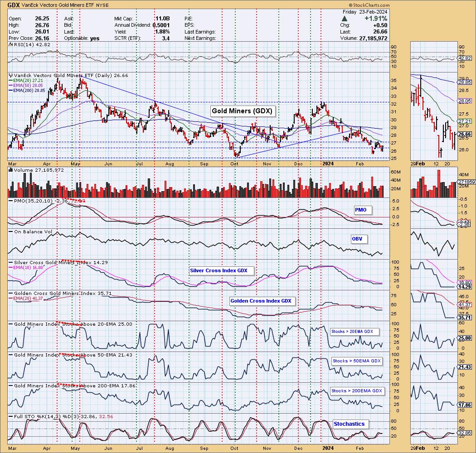This screenshot has height=453, width=476.
Task: Click the 32.86 stochastics value tag
Action: pyautogui.click(x=466, y=433)
